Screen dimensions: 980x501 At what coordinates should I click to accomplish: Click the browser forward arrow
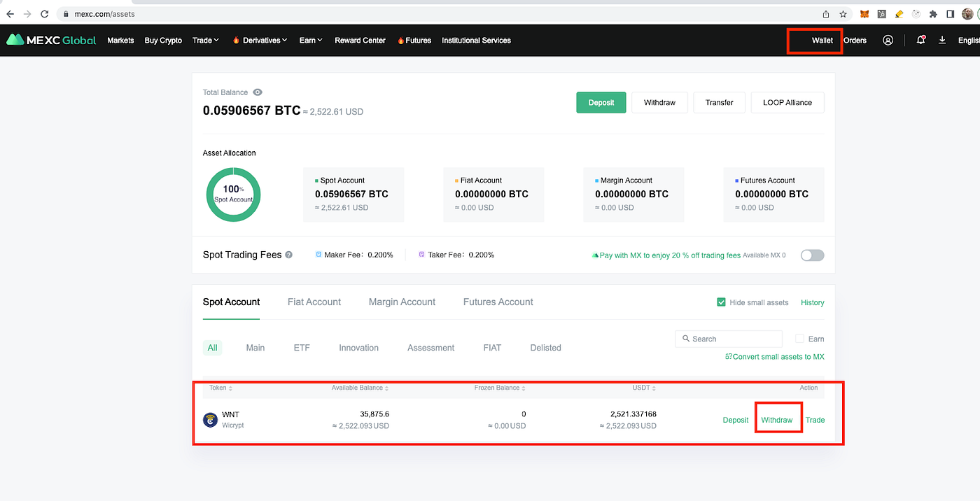[x=27, y=14]
